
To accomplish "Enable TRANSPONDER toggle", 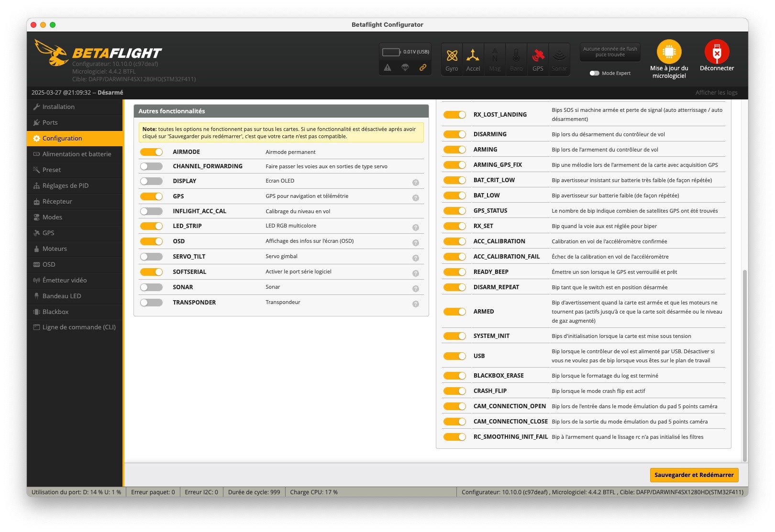I will (x=152, y=303).
